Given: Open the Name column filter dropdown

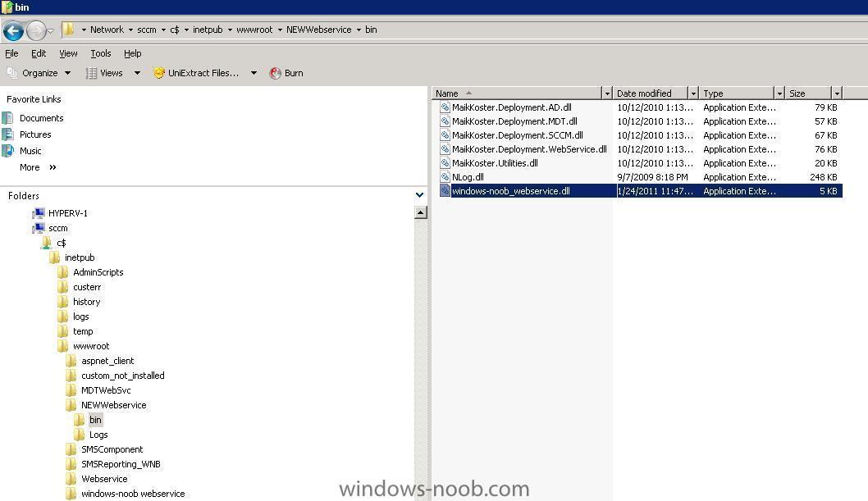Looking at the screenshot, I should click(x=607, y=93).
